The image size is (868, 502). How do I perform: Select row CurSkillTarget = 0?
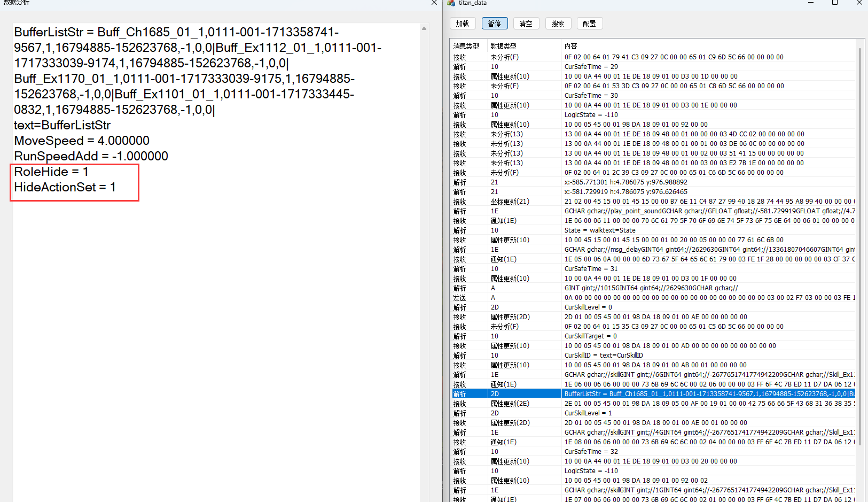pyautogui.click(x=654, y=336)
